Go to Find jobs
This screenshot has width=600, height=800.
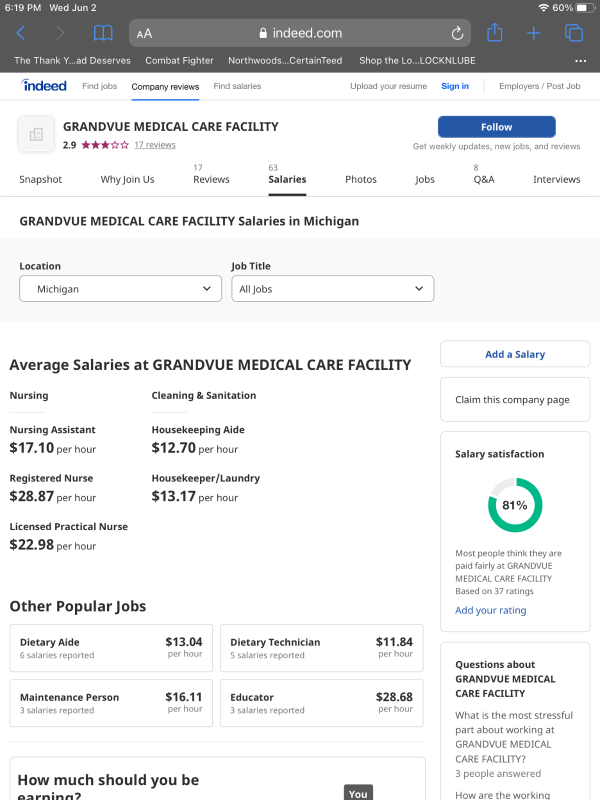click(99, 86)
